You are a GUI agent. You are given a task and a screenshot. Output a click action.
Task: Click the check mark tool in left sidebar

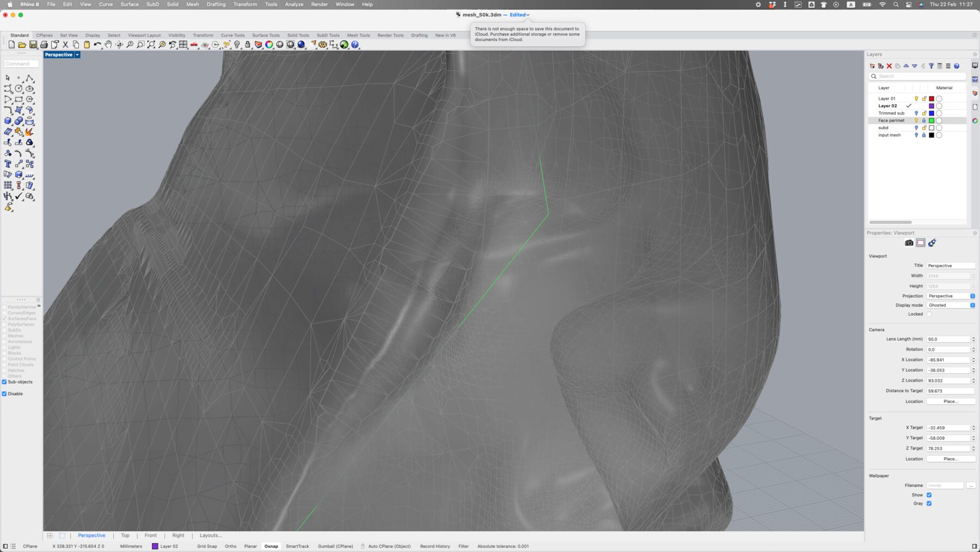pyautogui.click(x=19, y=196)
